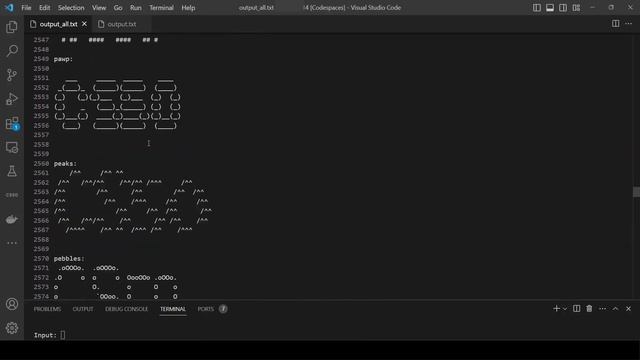Close the bottom panel

(x=629, y=309)
